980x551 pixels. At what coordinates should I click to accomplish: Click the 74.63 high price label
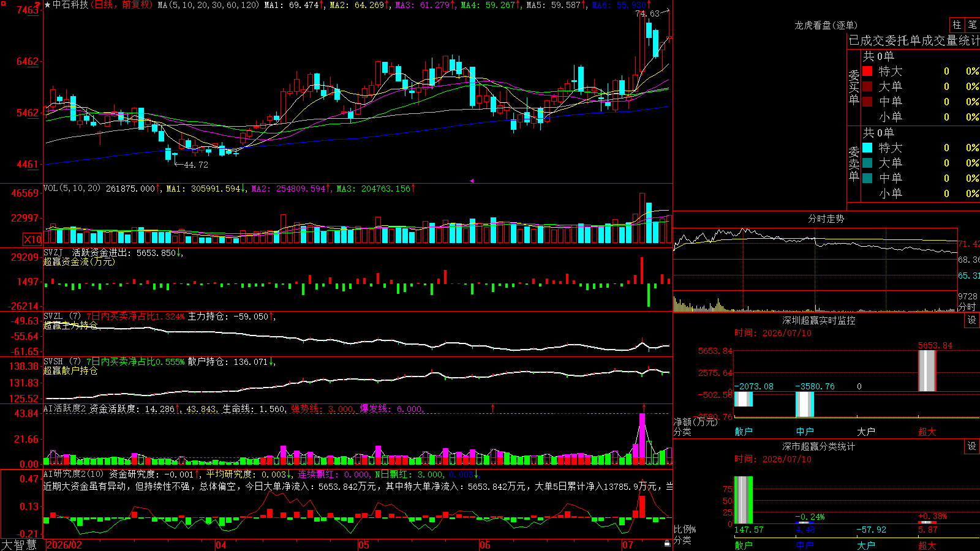pyautogui.click(x=647, y=13)
